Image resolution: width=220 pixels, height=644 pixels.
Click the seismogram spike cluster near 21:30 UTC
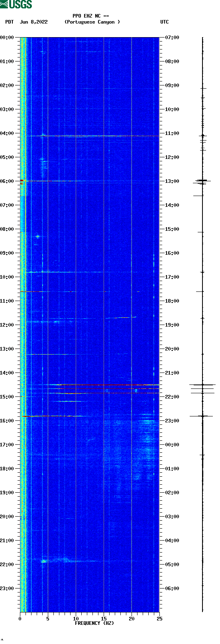pos(202,389)
